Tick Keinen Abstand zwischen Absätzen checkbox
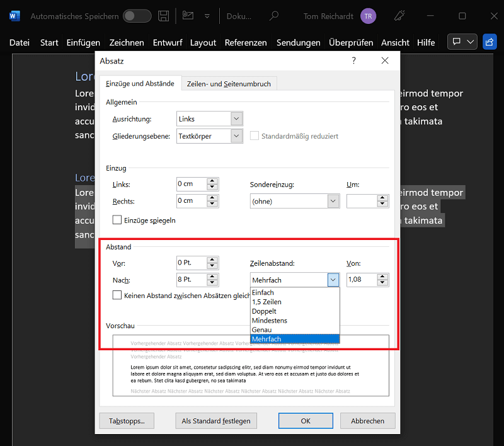Viewport: 504px width, 446px height. coord(117,295)
